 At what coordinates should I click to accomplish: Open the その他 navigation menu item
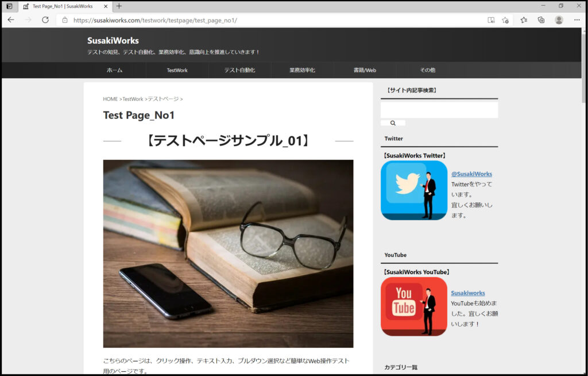pos(427,70)
